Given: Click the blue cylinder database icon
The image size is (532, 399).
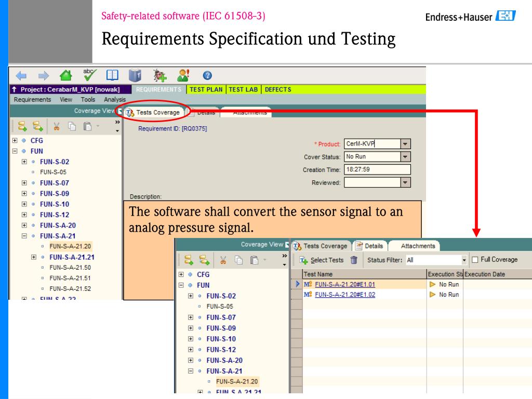Looking at the screenshot, I should (135, 75).
